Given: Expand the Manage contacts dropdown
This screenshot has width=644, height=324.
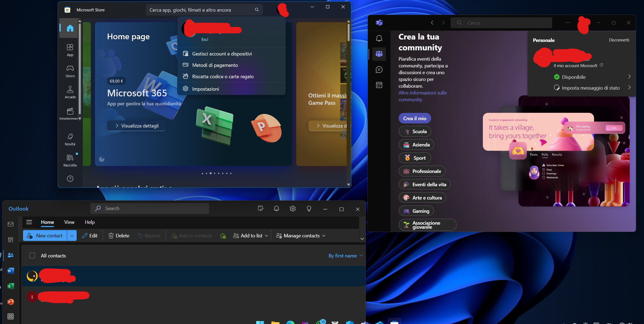Looking at the screenshot, I should pyautogui.click(x=301, y=236).
